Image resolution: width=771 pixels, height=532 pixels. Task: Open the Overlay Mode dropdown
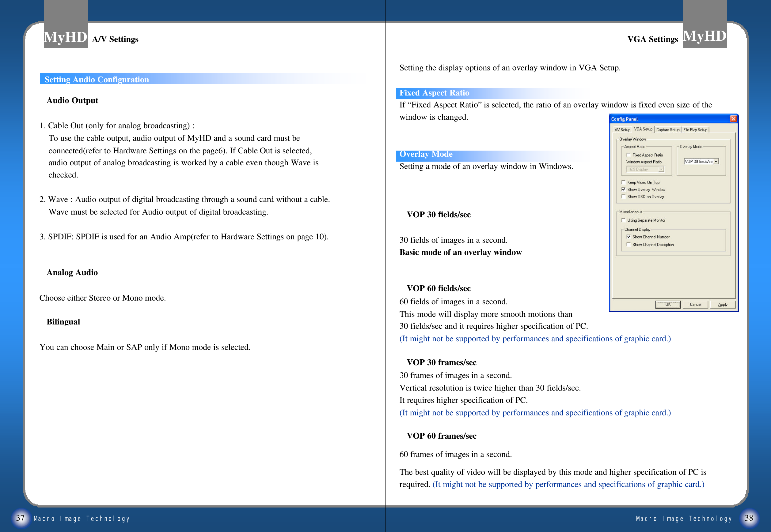[x=716, y=162]
